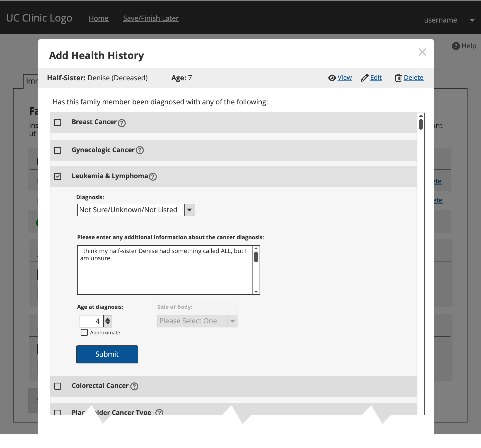Open Gynecologic Cancer help question mark
Viewport: 481px width, 448px height.
(x=140, y=150)
